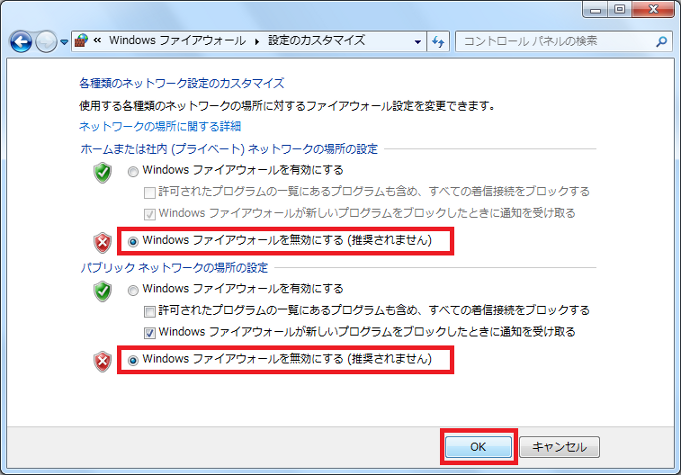The image size is (681, 475).
Task: Click the magnifying glass search icon
Action: [661, 41]
